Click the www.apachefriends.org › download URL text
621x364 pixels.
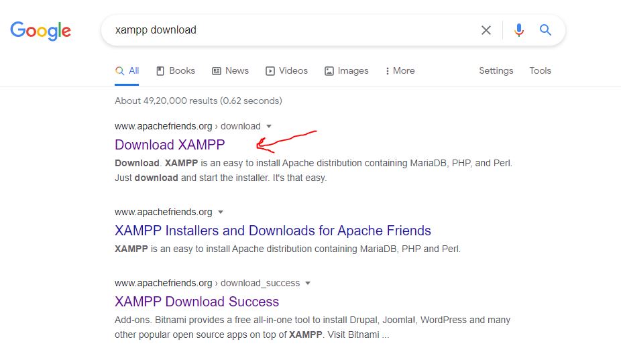pos(187,126)
